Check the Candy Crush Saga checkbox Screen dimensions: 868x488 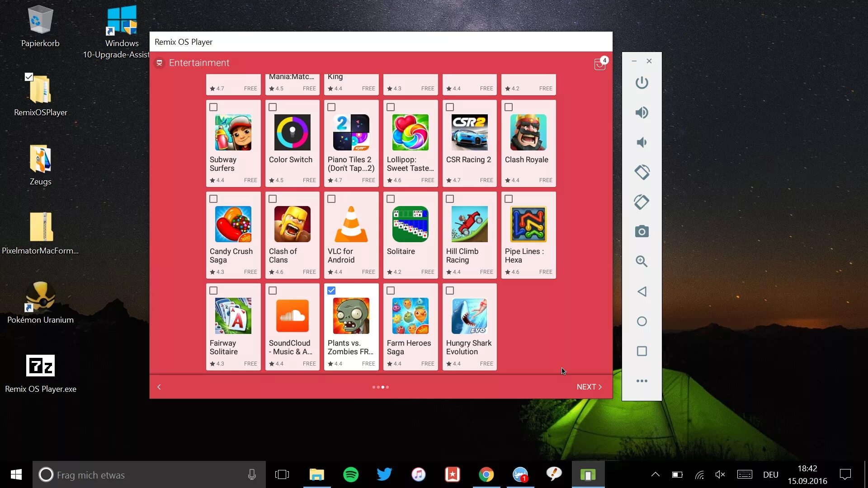(213, 199)
